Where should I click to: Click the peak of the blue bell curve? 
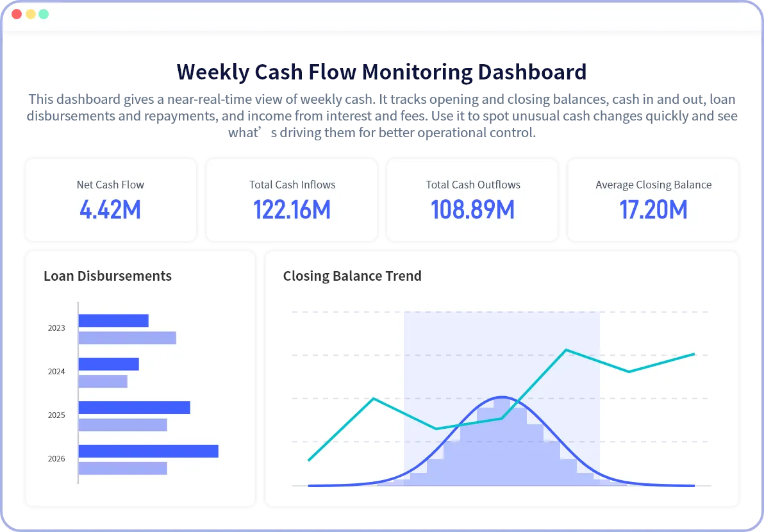click(x=502, y=397)
